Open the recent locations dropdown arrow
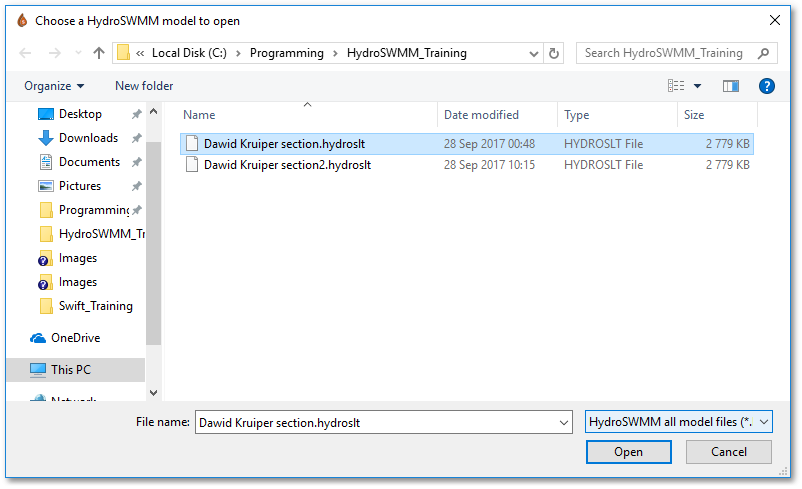802x489 pixels. coord(78,53)
